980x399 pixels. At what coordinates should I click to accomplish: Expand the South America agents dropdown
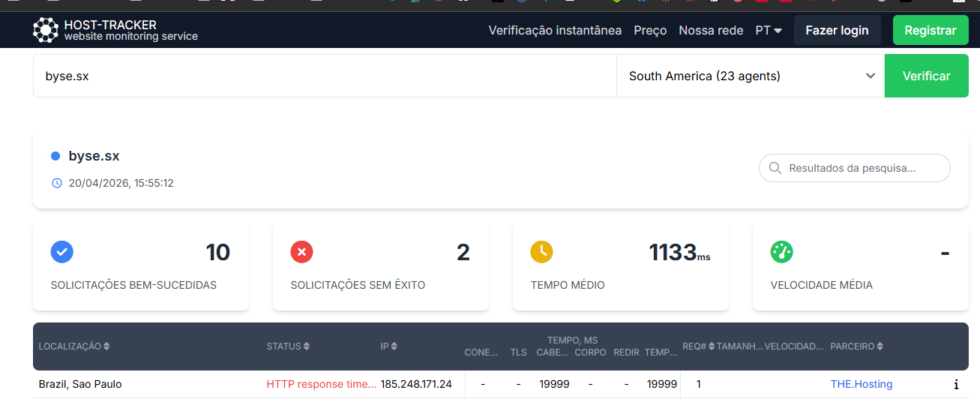click(x=750, y=76)
